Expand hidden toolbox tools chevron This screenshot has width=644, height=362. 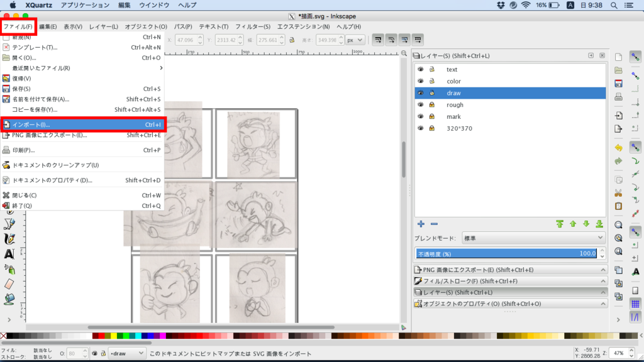click(9, 319)
